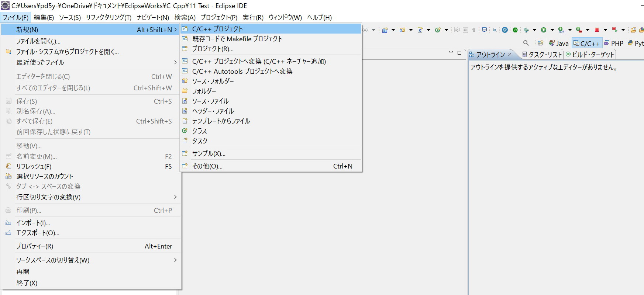Open dropdown next to new source folder icon
The height and width of the screenshot is (295, 644).
coord(411,30)
